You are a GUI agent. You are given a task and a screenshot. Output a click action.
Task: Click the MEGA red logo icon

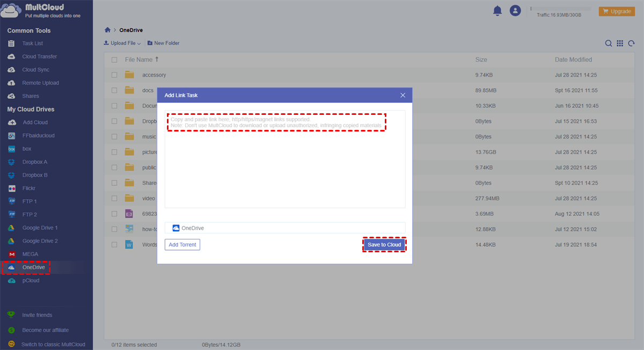point(11,254)
